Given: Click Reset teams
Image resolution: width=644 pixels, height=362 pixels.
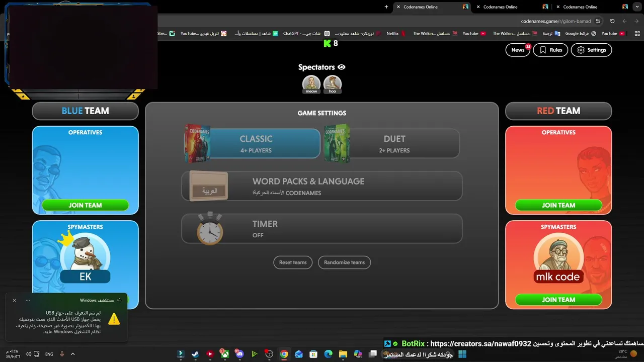Looking at the screenshot, I should click(293, 262).
